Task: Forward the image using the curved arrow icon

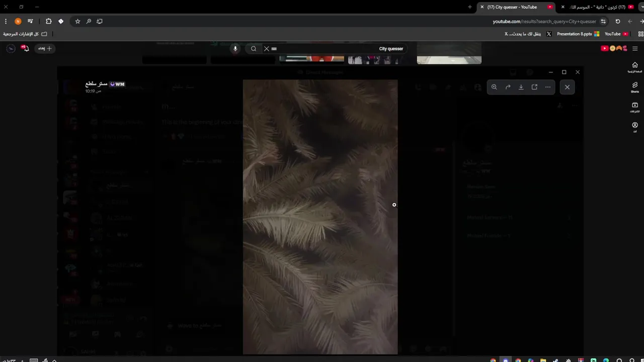Action: tap(508, 87)
